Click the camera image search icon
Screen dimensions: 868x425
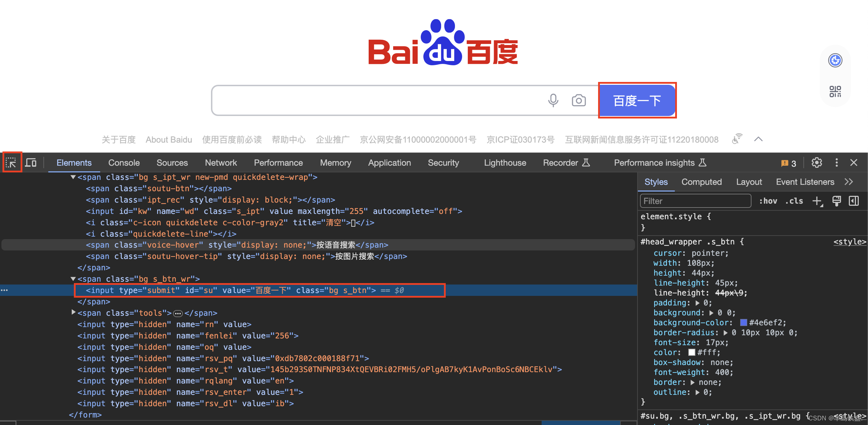click(579, 100)
